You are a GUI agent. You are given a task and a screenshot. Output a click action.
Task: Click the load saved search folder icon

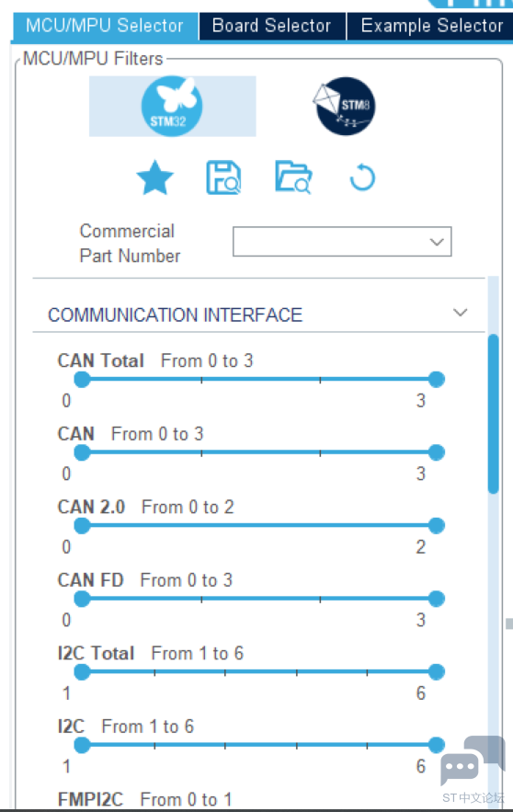[293, 177]
